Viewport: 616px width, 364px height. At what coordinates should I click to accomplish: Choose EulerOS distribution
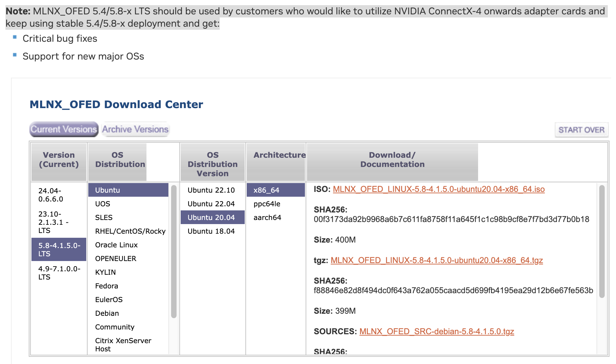click(128, 299)
